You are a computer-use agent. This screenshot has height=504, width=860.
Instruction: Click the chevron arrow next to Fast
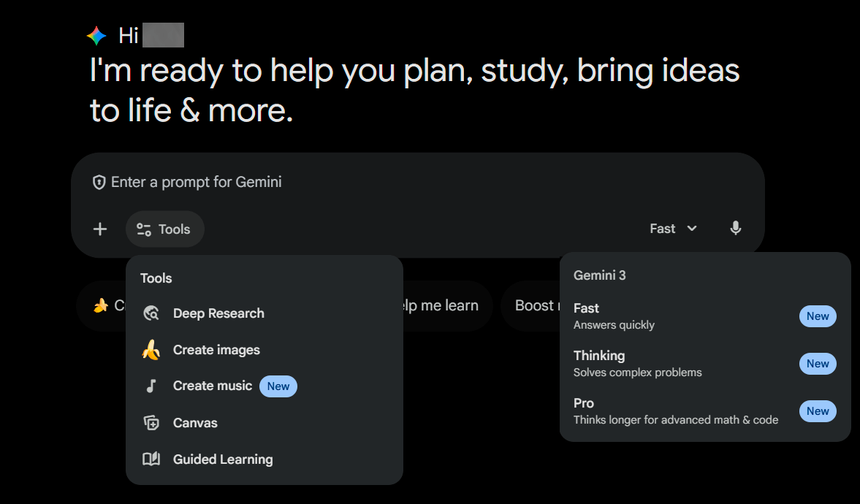(692, 229)
